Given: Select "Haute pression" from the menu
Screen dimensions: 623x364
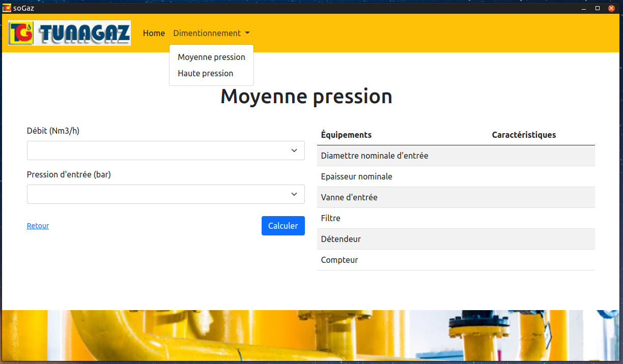Looking at the screenshot, I should click(205, 73).
